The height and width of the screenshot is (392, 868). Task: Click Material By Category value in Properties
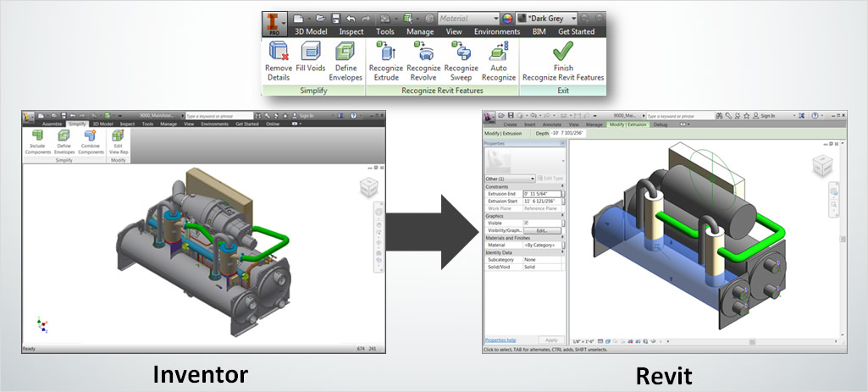[x=543, y=245]
